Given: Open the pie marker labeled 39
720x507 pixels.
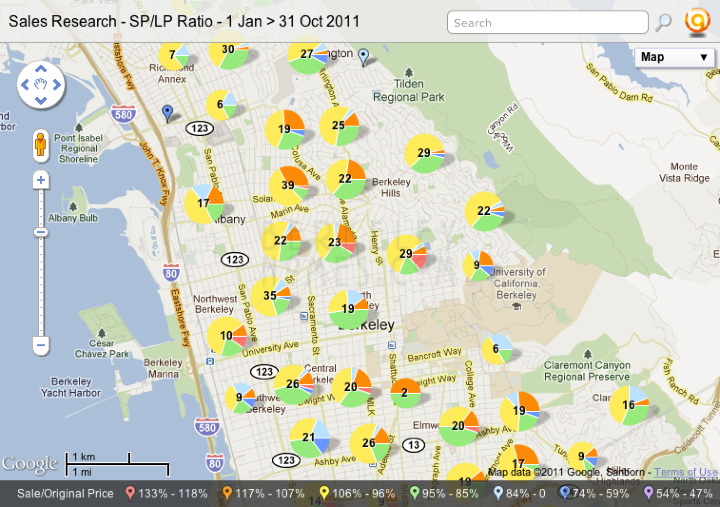Looking at the screenshot, I should (x=288, y=186).
